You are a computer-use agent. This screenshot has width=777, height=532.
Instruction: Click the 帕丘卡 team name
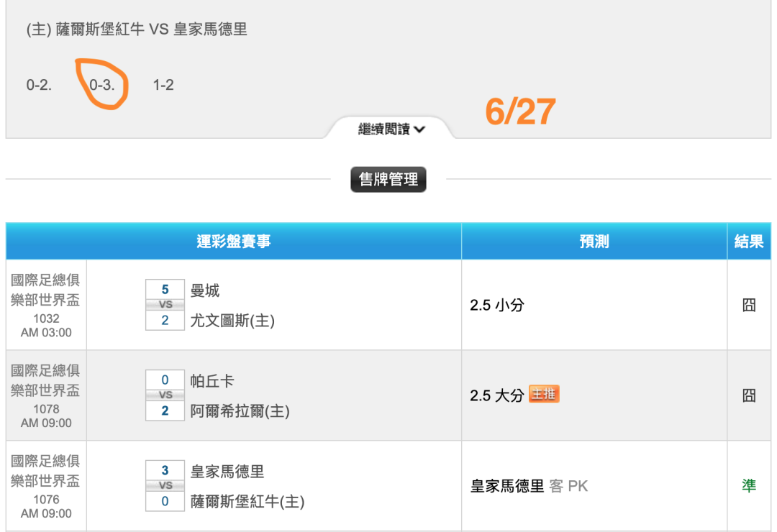[x=212, y=381]
